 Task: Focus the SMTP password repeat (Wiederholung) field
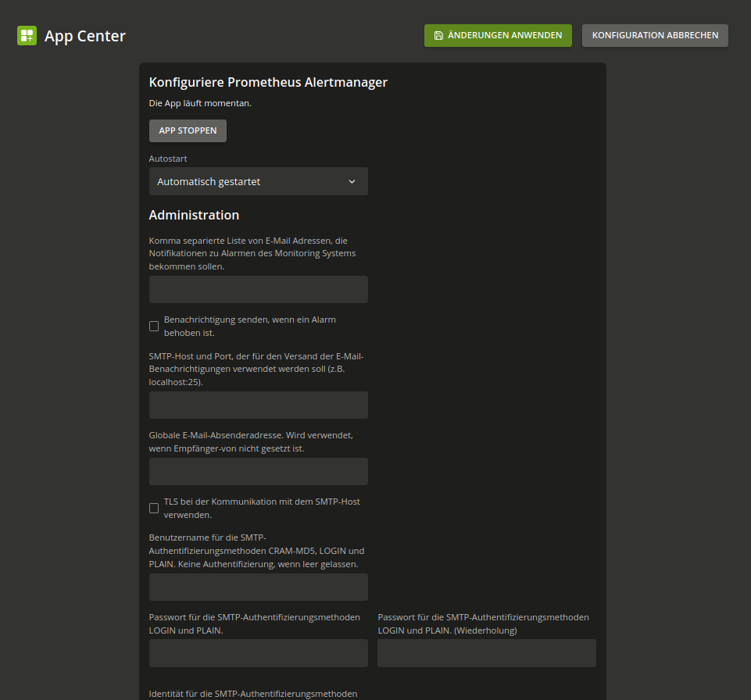pyautogui.click(x=487, y=653)
